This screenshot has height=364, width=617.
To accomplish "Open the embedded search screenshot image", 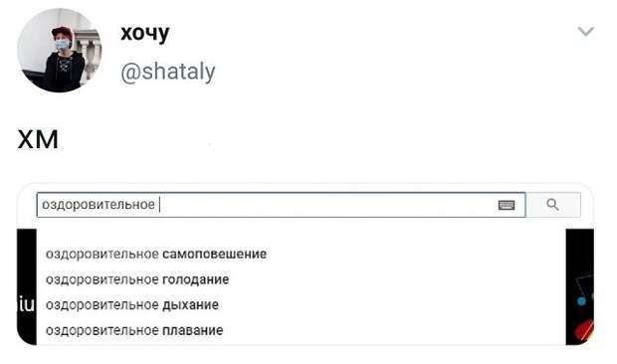I will point(305,265).
